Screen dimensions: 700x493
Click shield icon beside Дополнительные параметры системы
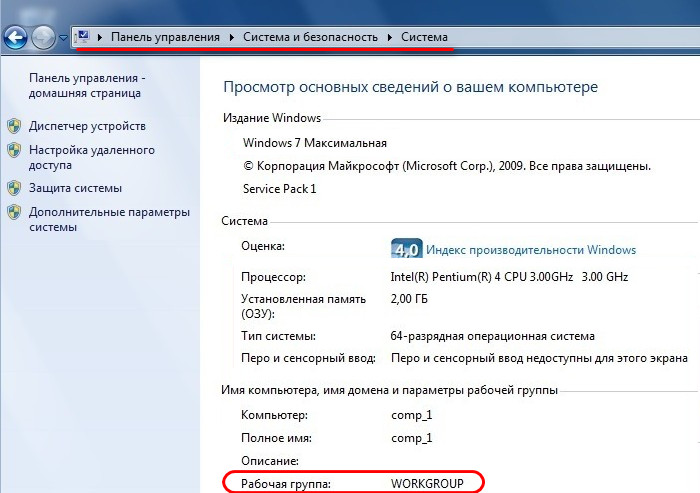(14, 212)
